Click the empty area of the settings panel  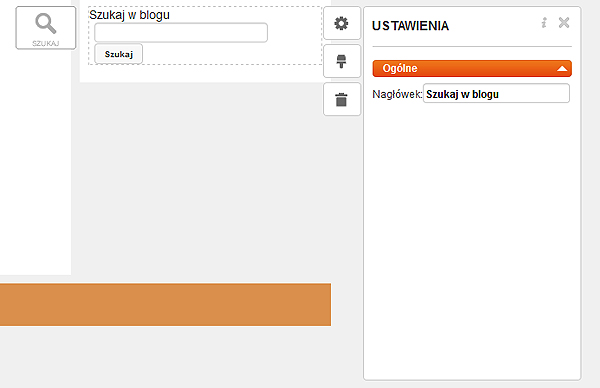(x=472, y=241)
